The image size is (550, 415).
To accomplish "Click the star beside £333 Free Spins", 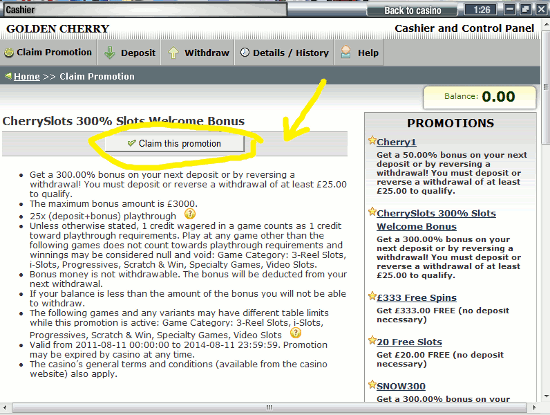I will point(372,296).
